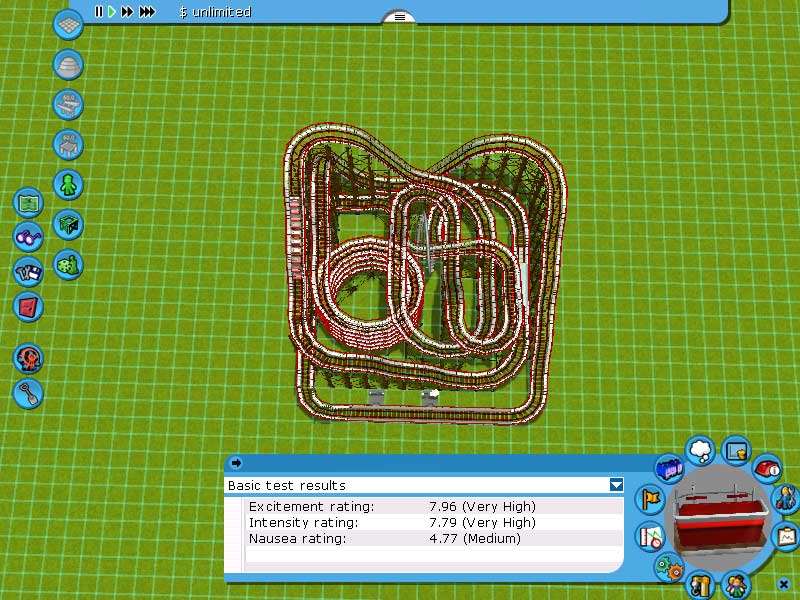Image resolution: width=800 pixels, height=600 pixels.
Task: Open the blue coaster train icon
Action: click(x=669, y=469)
